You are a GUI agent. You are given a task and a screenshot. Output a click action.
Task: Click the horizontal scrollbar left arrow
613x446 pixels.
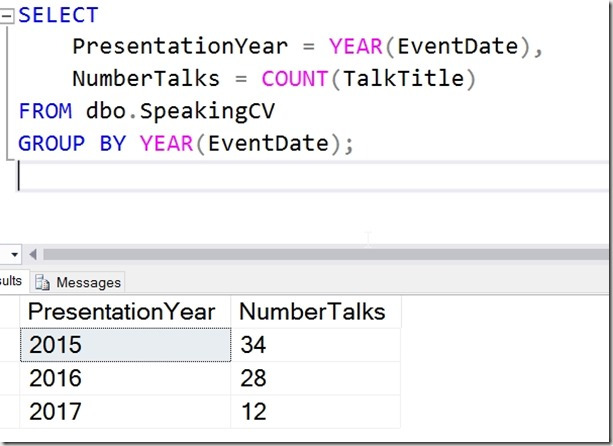(33, 254)
